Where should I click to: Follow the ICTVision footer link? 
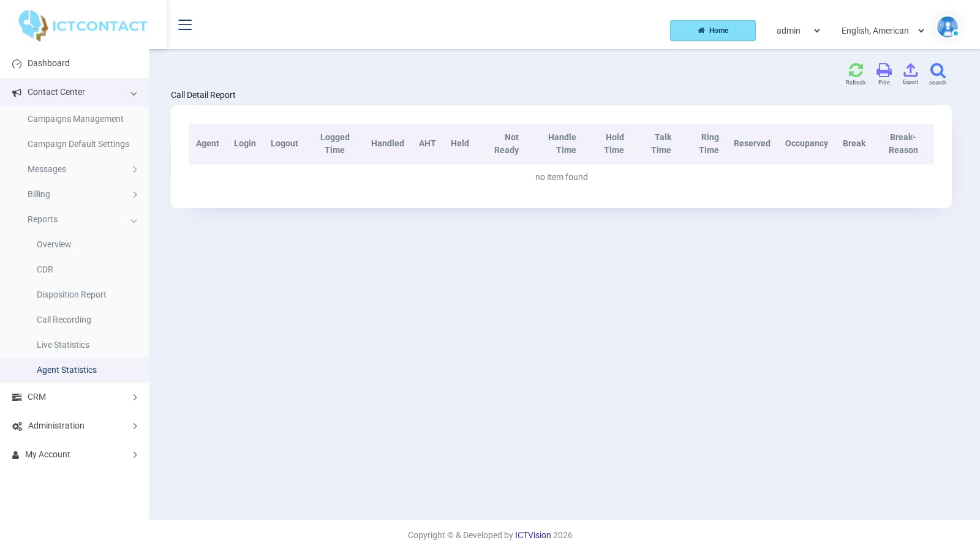tap(533, 535)
